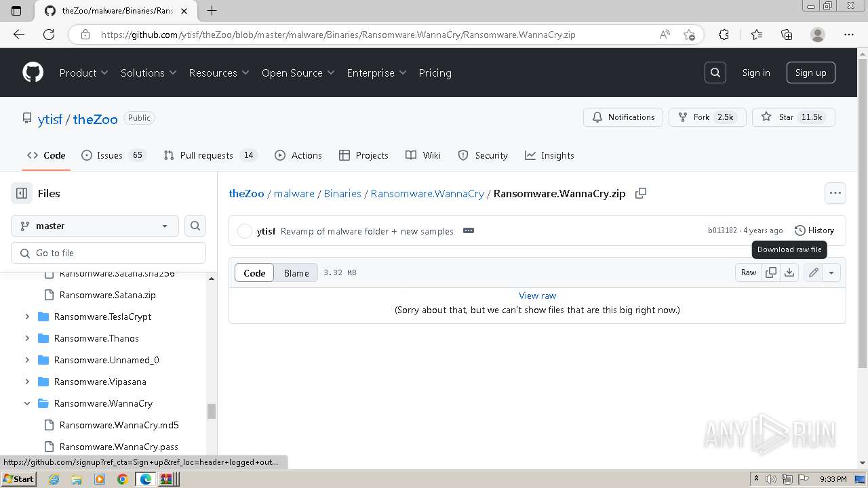Screen dimensions: 868x488
Task: View site information lock icon
Action: [85, 35]
